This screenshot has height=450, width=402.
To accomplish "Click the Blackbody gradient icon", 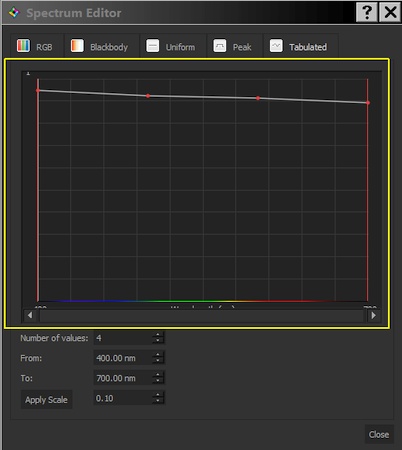I will [77, 46].
